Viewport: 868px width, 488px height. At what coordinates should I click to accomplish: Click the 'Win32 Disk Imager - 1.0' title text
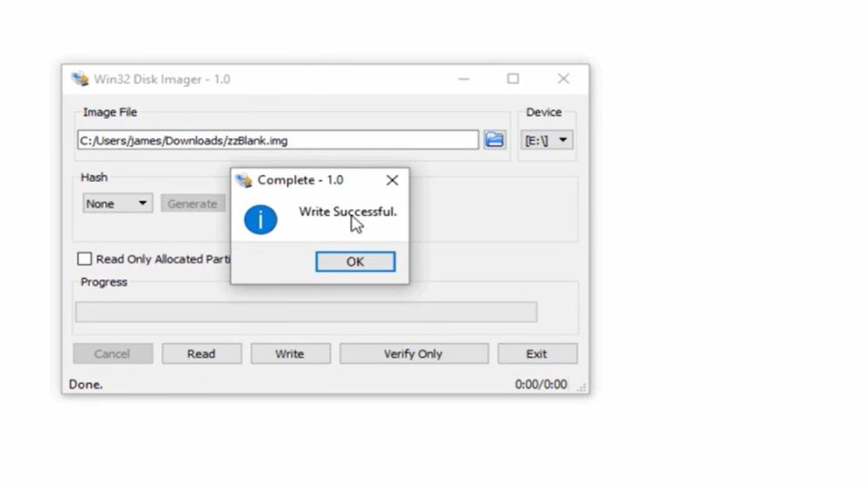162,79
